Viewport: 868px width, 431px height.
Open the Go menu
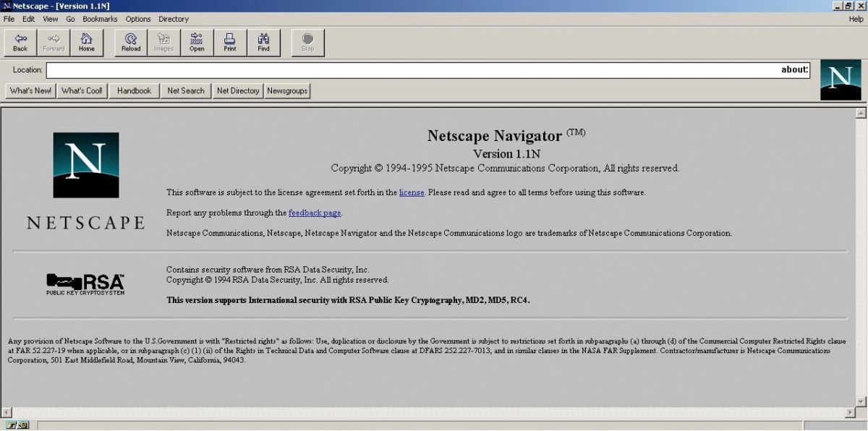pyautogui.click(x=71, y=19)
